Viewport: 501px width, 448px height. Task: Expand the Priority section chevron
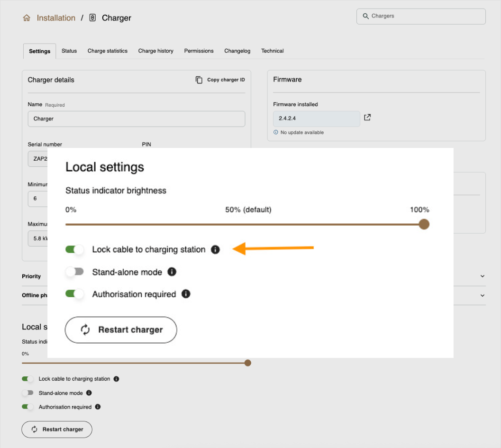tap(483, 276)
